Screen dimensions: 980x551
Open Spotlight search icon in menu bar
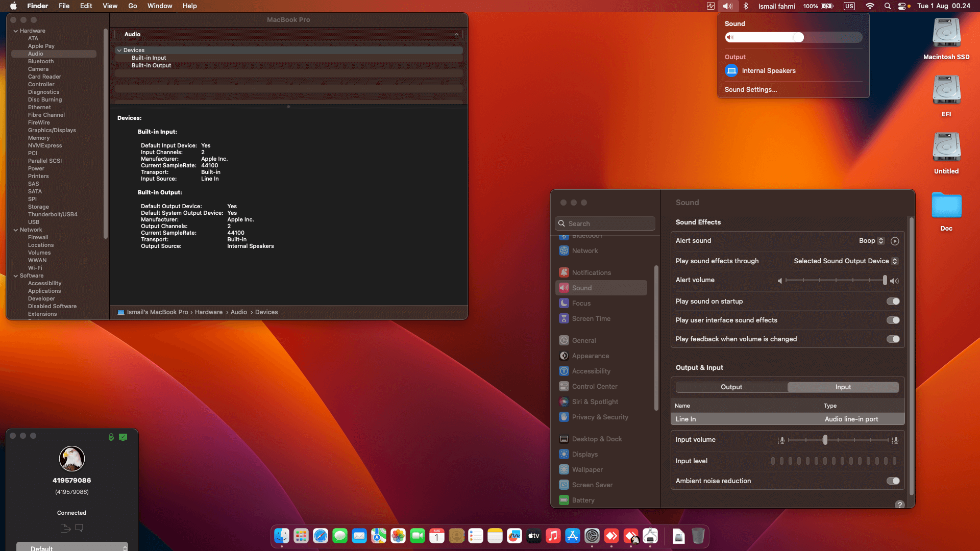pyautogui.click(x=888, y=6)
